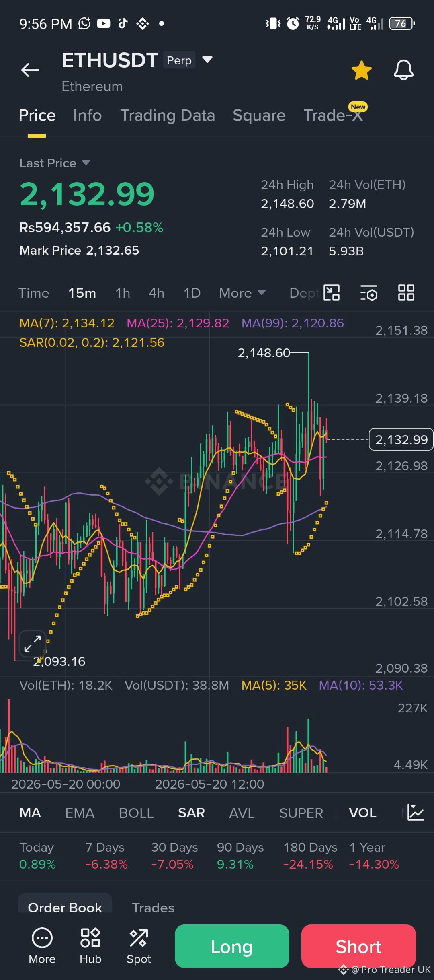Tap the red Short button

(x=358, y=946)
